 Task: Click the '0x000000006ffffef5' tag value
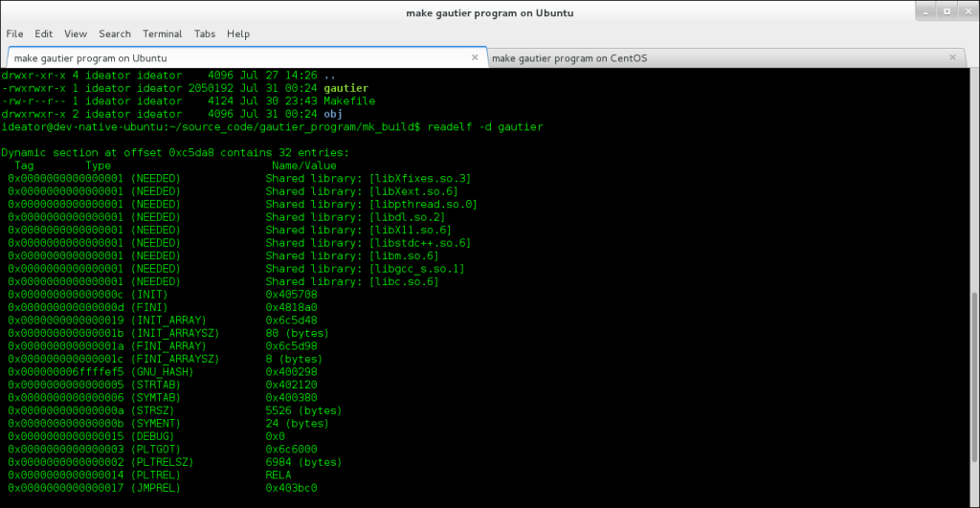[x=66, y=372]
